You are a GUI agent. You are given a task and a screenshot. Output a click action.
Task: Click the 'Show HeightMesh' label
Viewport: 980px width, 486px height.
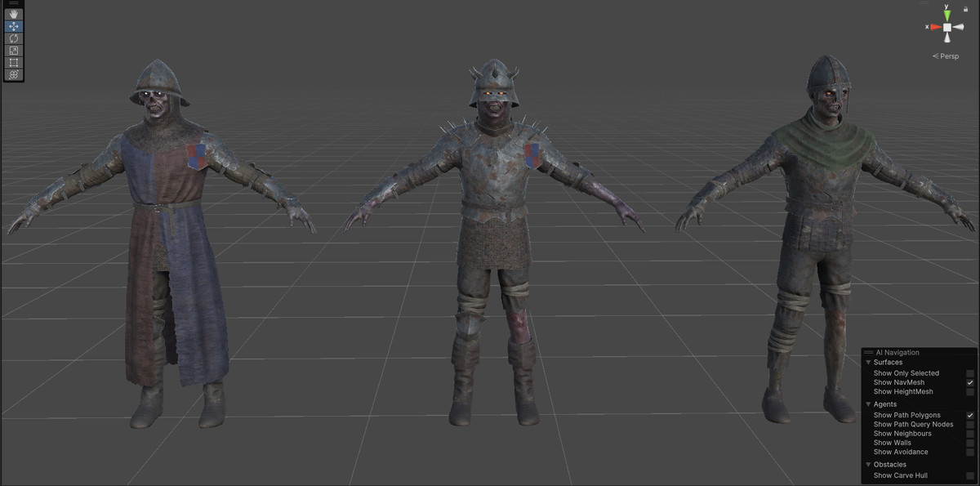pos(903,392)
